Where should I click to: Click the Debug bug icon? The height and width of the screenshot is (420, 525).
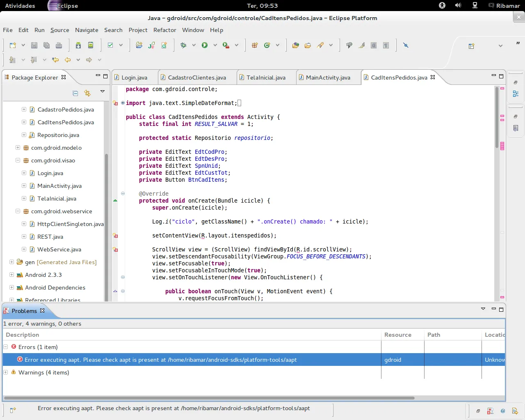183,45
